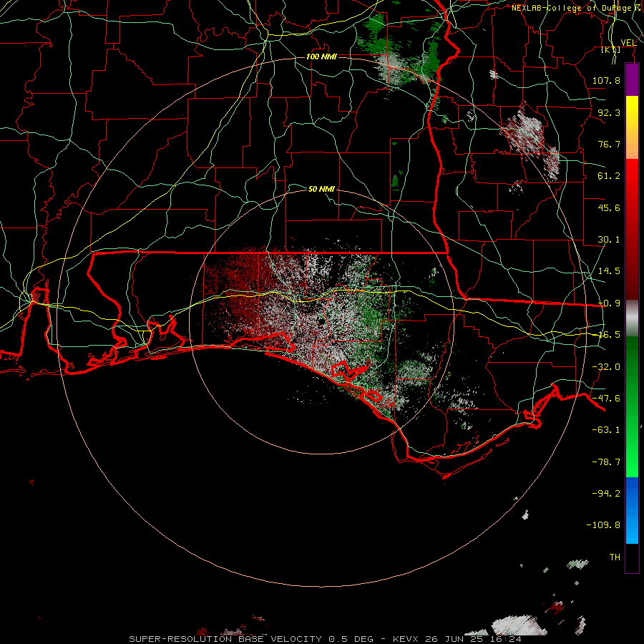Select the -16.5 legend value

609,335
